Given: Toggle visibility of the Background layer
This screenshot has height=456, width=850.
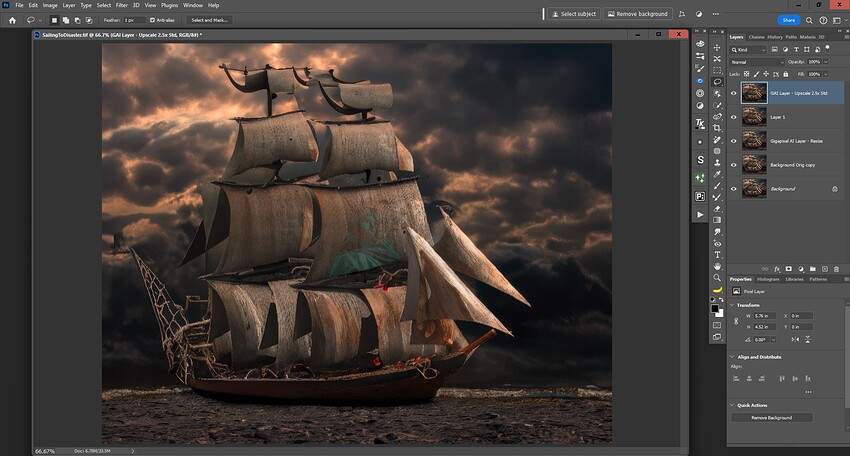Looking at the screenshot, I should pyautogui.click(x=733, y=189).
